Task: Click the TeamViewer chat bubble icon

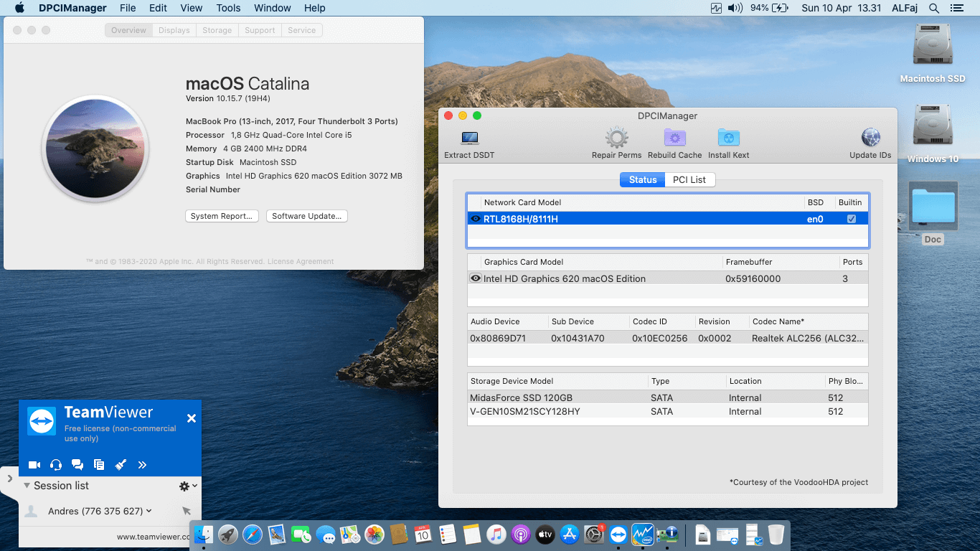Action: pos(77,464)
